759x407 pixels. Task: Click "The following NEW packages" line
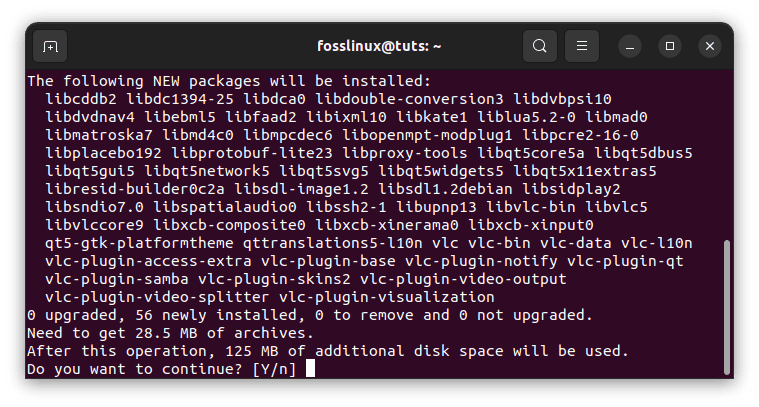tap(229, 81)
